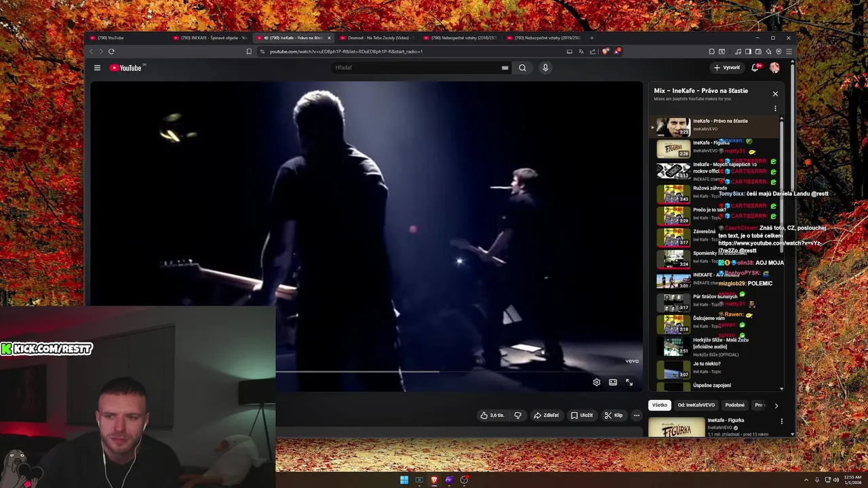
Task: Play IneKafe - Právo na šťastie in playlist
Action: pos(715,127)
